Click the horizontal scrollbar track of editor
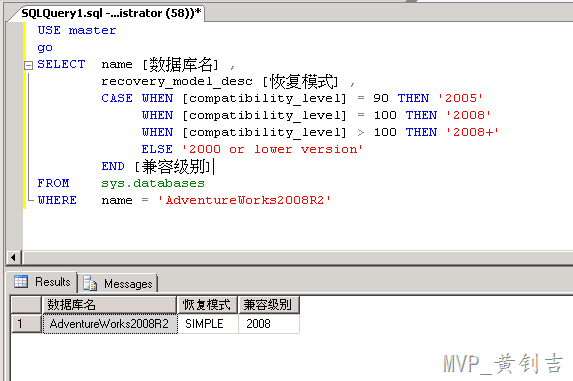 click(297, 258)
